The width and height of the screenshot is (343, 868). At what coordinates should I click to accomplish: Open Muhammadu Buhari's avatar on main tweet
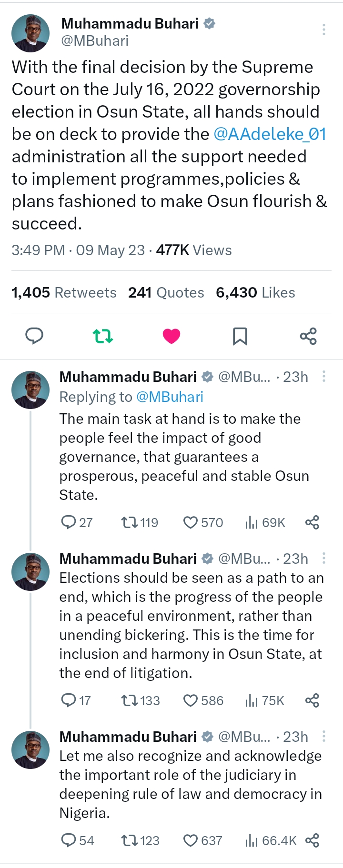tap(30, 33)
